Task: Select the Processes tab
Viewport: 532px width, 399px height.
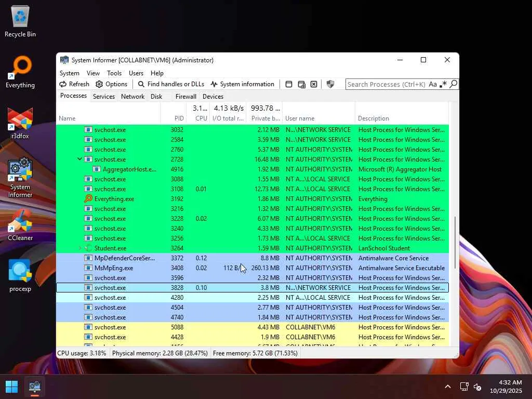Action: [x=73, y=96]
